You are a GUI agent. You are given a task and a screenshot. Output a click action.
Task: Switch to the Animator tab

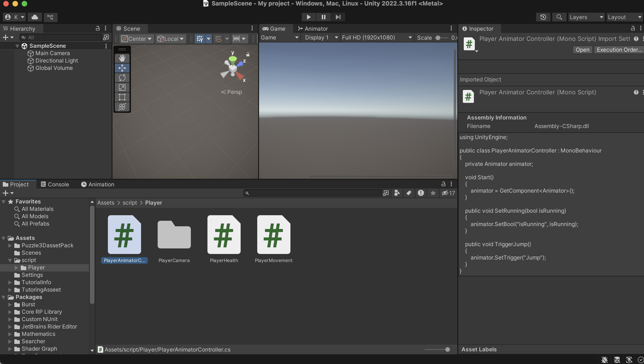click(313, 29)
